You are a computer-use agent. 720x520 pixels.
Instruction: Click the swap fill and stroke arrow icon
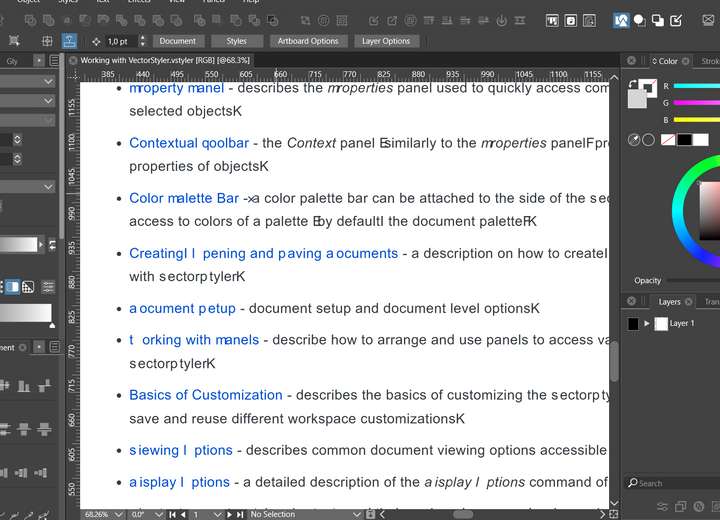[633, 84]
